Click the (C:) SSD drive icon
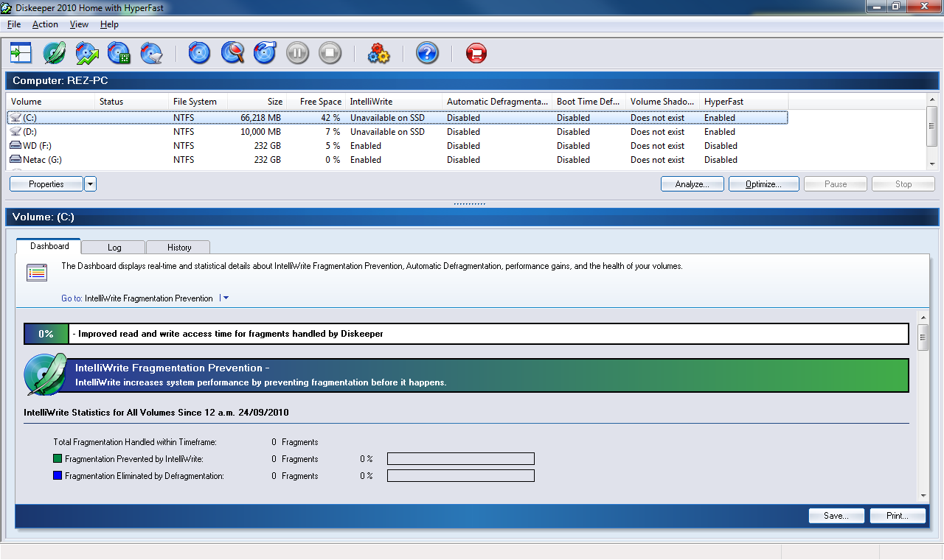This screenshot has width=944, height=560. (15, 118)
